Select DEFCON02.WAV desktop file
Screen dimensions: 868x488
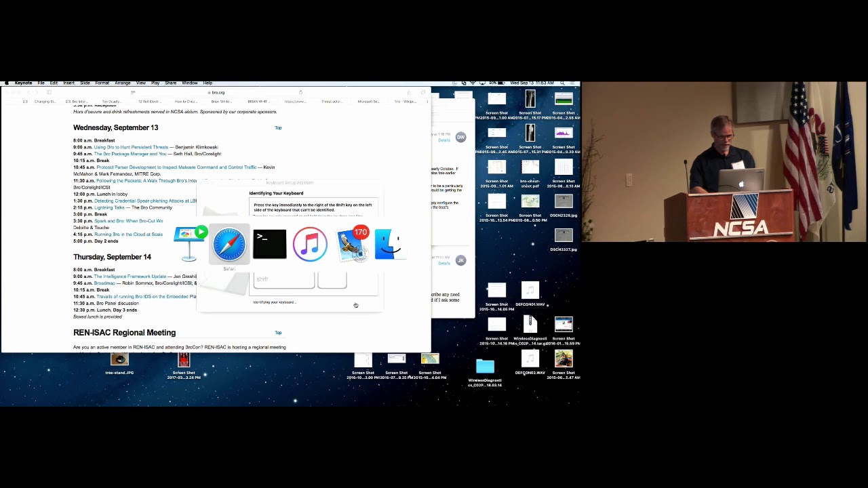tap(530, 363)
